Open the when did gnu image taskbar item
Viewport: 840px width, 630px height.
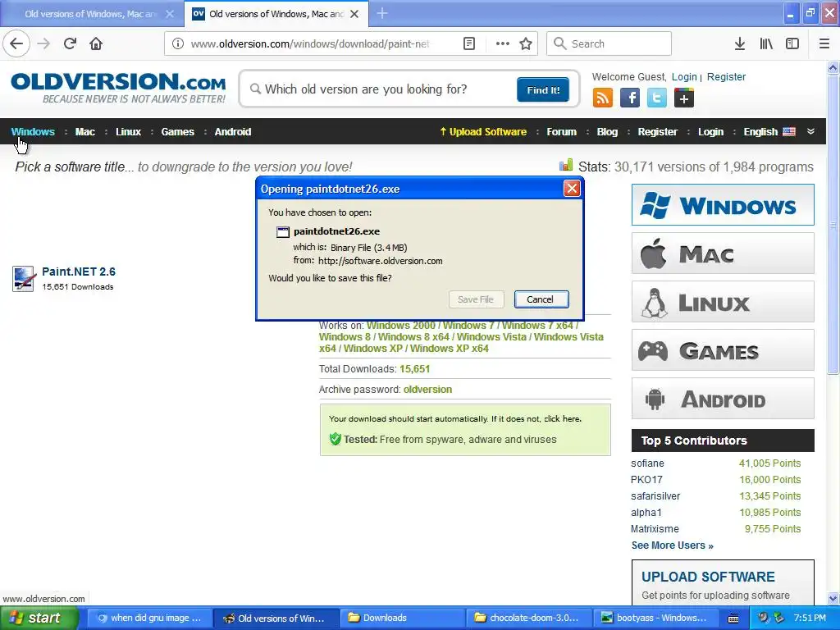149,618
